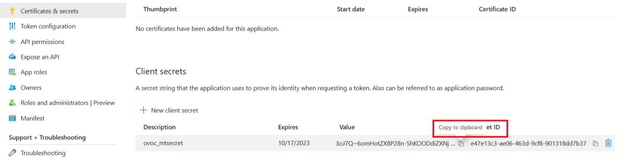Screen dimensions: 644x164
Task: Click the Owners people icon
Action: (x=12, y=87)
